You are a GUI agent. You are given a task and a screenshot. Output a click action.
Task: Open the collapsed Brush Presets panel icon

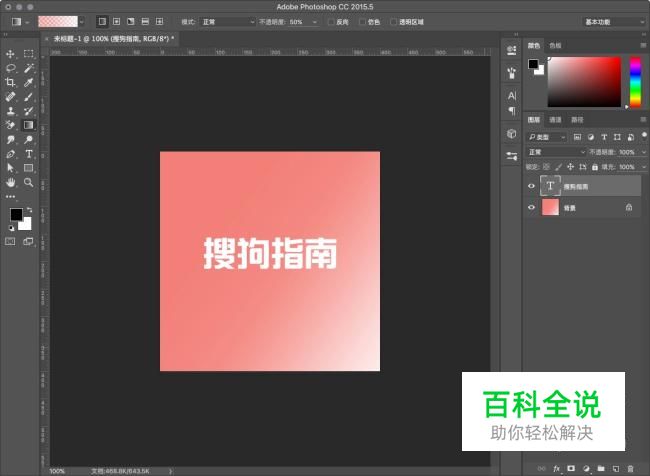(x=512, y=73)
